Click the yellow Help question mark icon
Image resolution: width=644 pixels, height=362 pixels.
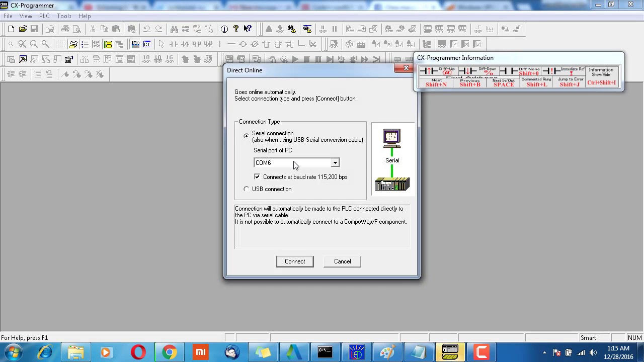coord(236,29)
